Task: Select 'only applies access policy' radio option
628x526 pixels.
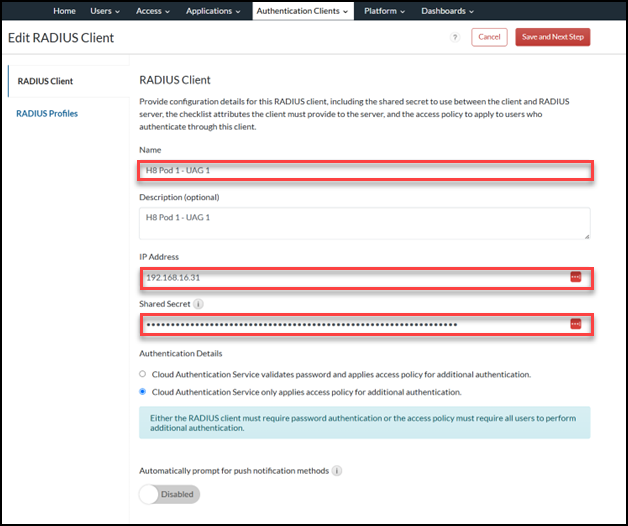Action: [x=143, y=392]
